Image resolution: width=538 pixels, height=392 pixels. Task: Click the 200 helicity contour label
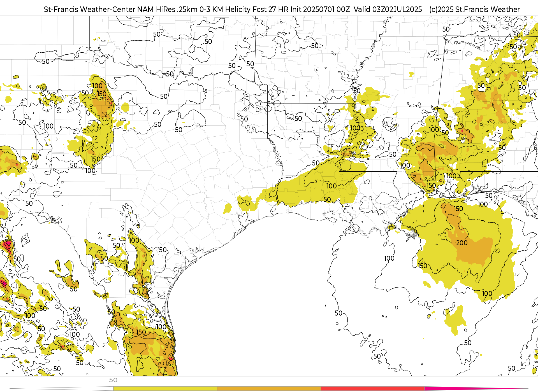pos(462,243)
